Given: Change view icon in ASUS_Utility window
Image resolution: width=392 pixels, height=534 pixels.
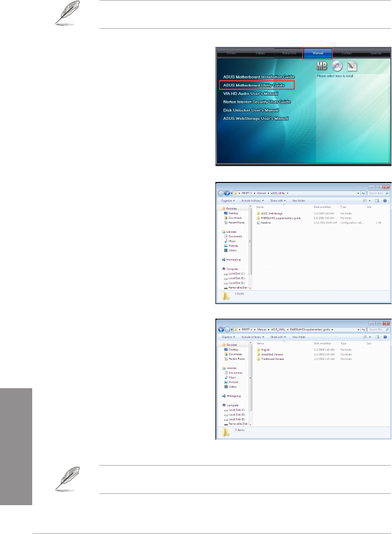Looking at the screenshot, I should pyautogui.click(x=366, y=201).
